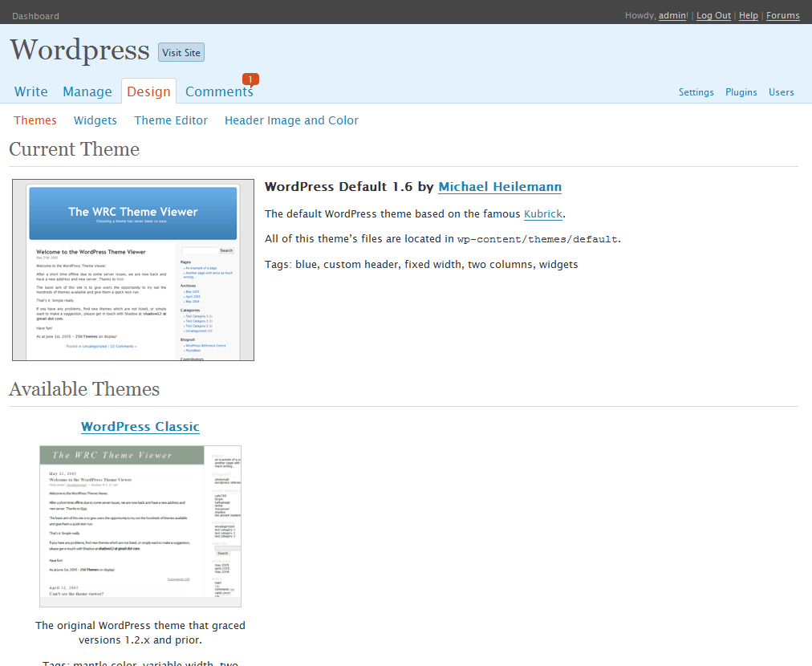Click the current theme screenshot thumbnail
Screen dimensions: 812x666
click(133, 270)
